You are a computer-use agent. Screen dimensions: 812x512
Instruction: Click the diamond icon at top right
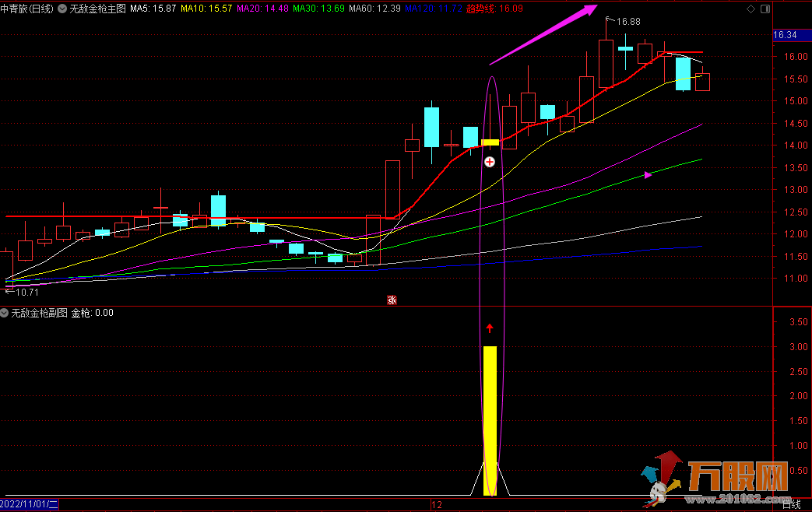point(751,9)
